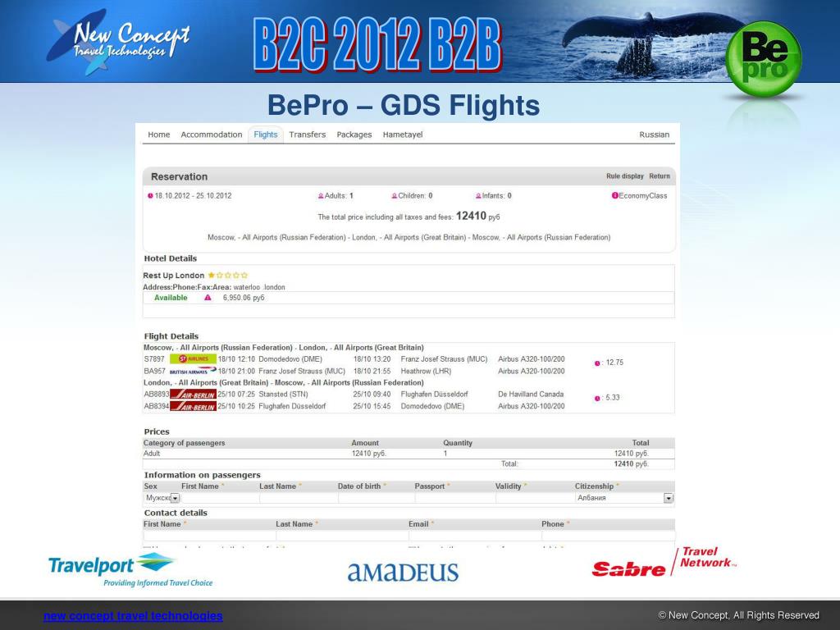Click Heathrow (LHR) arrival airport
Image resolution: width=840 pixels, height=630 pixels.
click(x=426, y=371)
